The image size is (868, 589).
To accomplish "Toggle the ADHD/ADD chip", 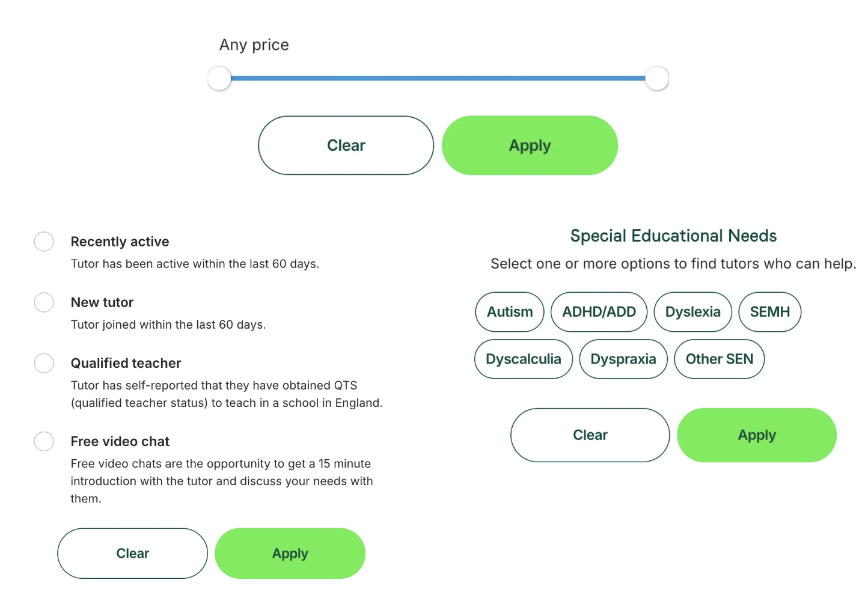I will (599, 312).
